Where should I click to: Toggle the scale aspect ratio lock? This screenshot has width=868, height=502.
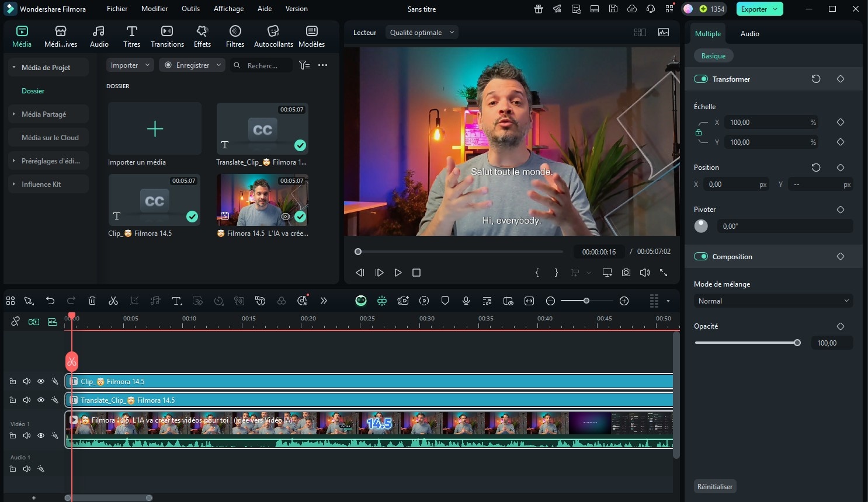[x=699, y=133]
